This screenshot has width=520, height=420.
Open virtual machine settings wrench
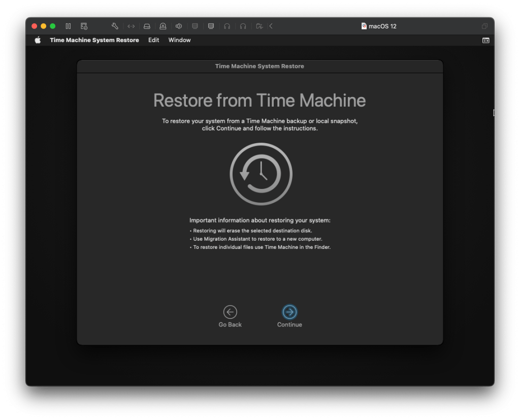pyautogui.click(x=115, y=26)
